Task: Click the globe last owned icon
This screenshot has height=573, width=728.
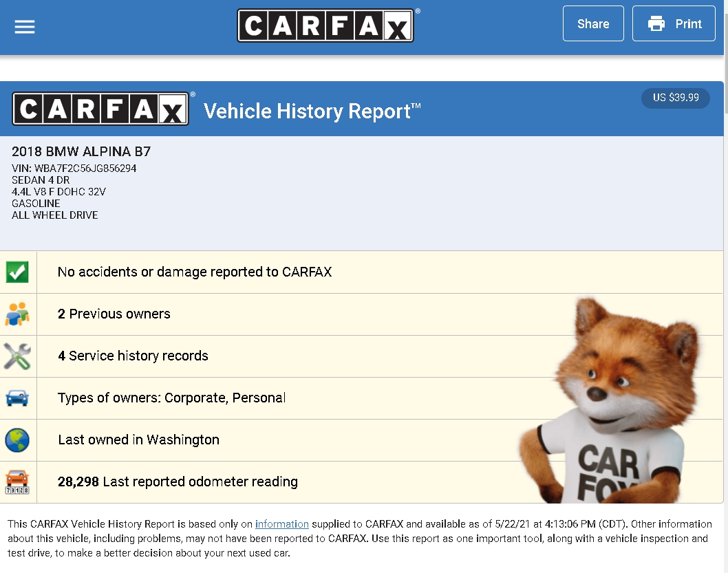Action: 17,440
